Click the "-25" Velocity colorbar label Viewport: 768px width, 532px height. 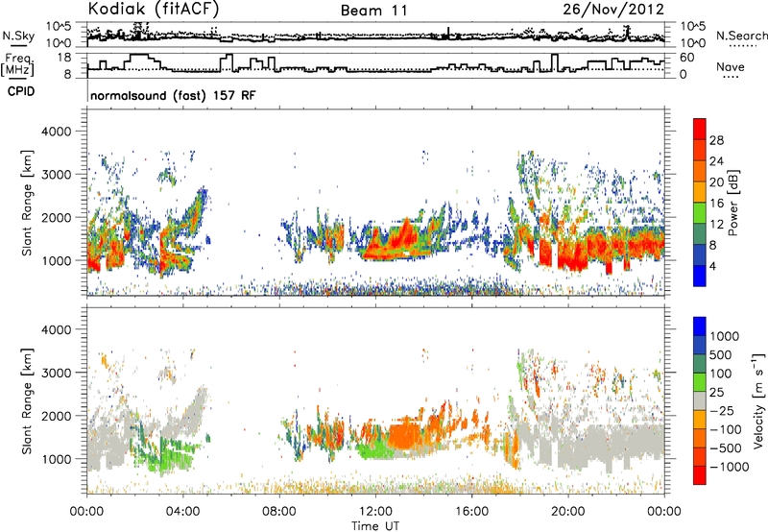pyautogui.click(x=721, y=410)
